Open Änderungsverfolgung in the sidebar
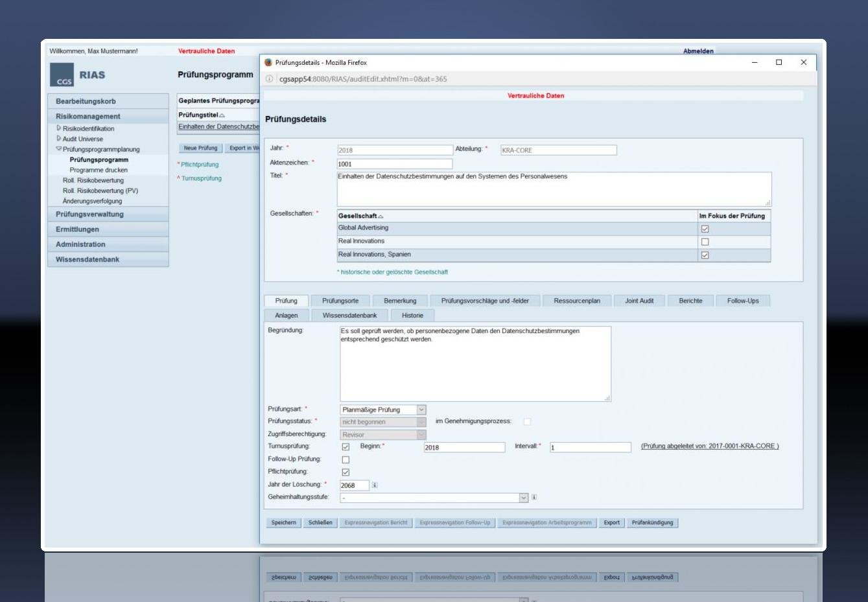 (92, 202)
